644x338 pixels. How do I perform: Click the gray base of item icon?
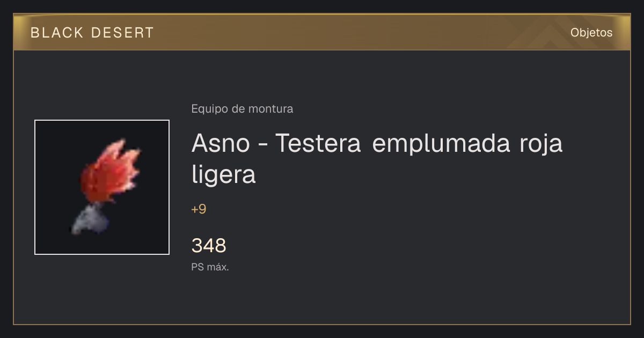[90, 220]
